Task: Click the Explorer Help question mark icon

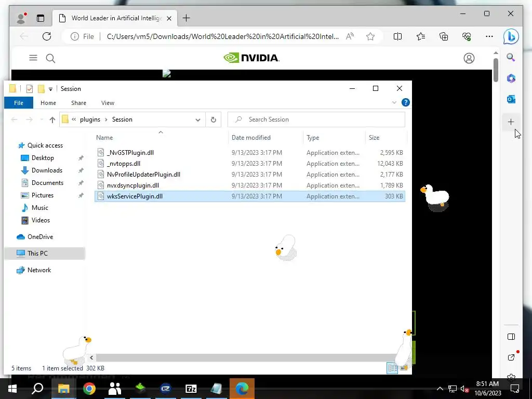Action: coord(405,102)
